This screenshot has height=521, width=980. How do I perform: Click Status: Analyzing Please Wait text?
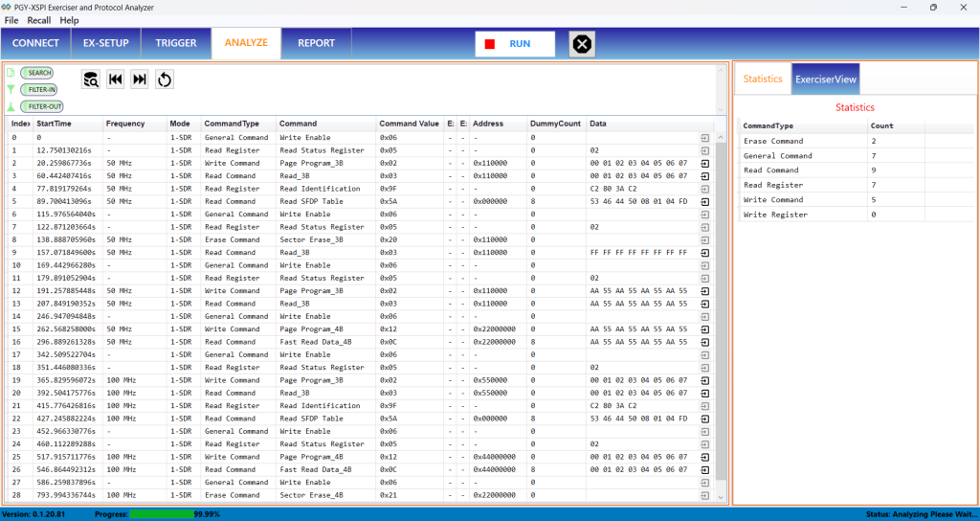coord(922,514)
